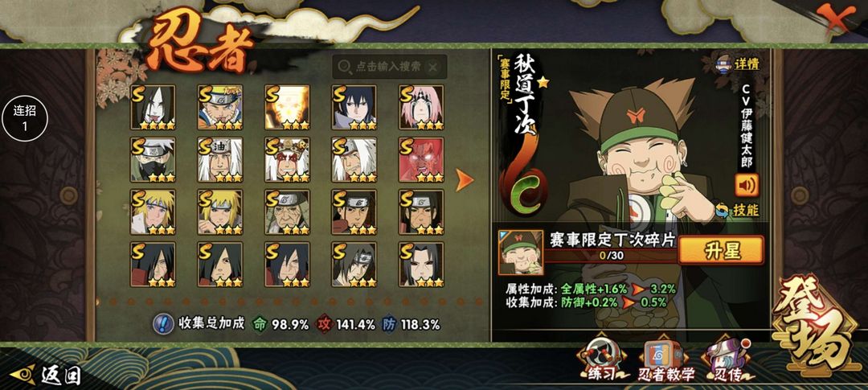Click the collection bonus info exclamation icon
This screenshot has height=390, width=868.
pos(162,324)
